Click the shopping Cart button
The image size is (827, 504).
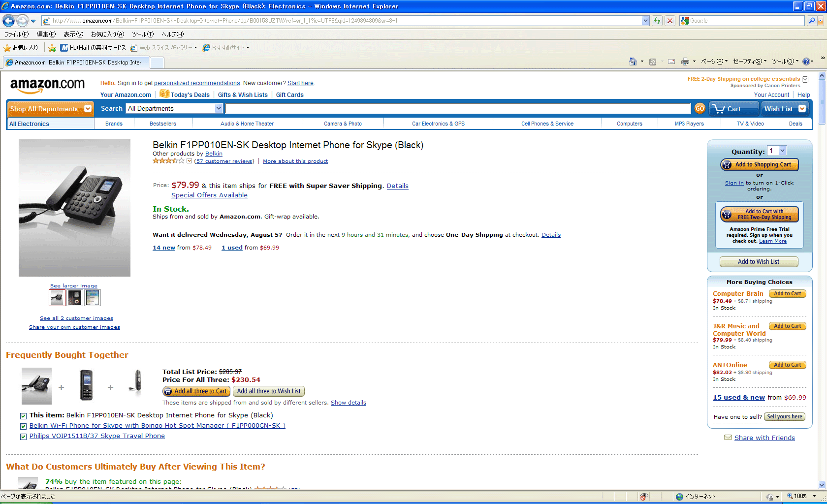[734, 109]
